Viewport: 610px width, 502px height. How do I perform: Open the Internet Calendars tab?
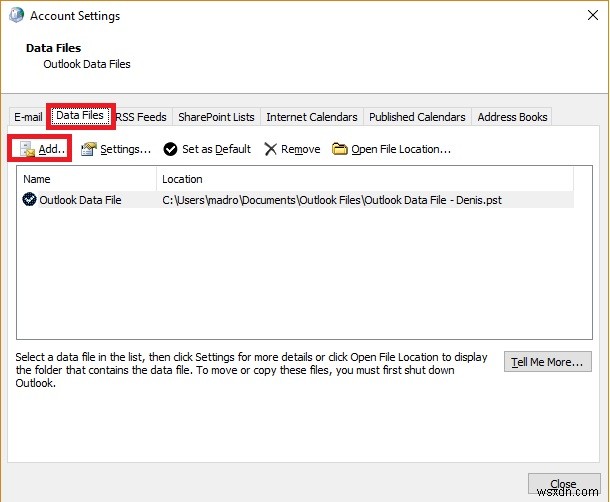(312, 117)
